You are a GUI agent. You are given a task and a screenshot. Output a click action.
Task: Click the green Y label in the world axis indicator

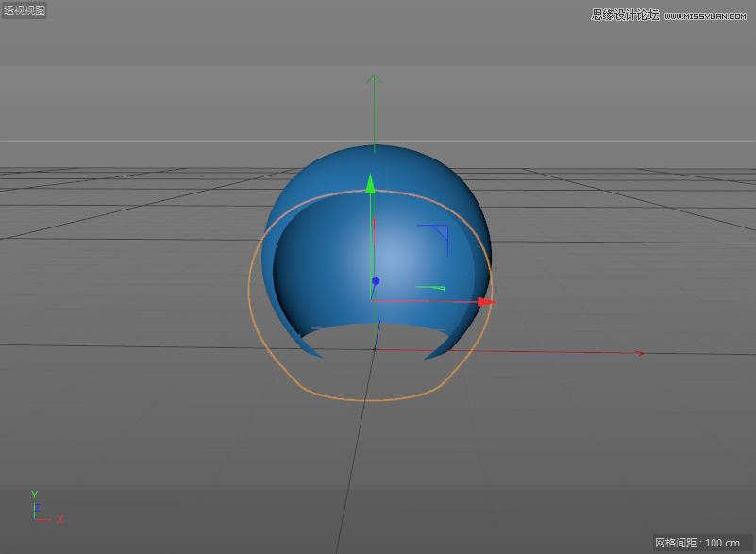pyautogui.click(x=34, y=495)
